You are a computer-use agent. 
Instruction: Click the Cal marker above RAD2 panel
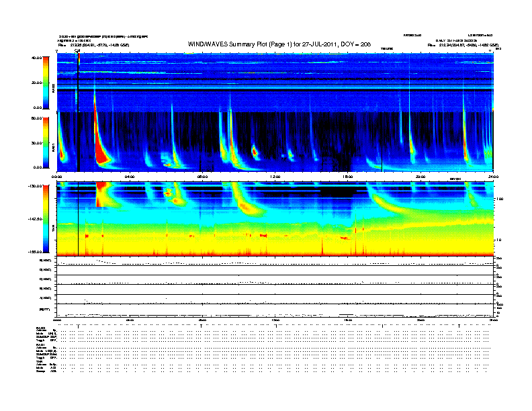point(77,51)
